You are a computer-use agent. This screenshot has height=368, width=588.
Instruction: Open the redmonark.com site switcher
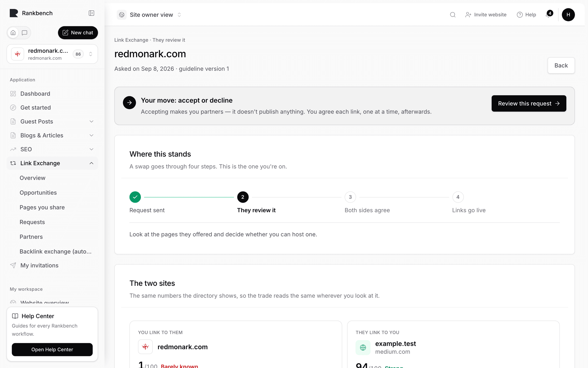coord(52,54)
